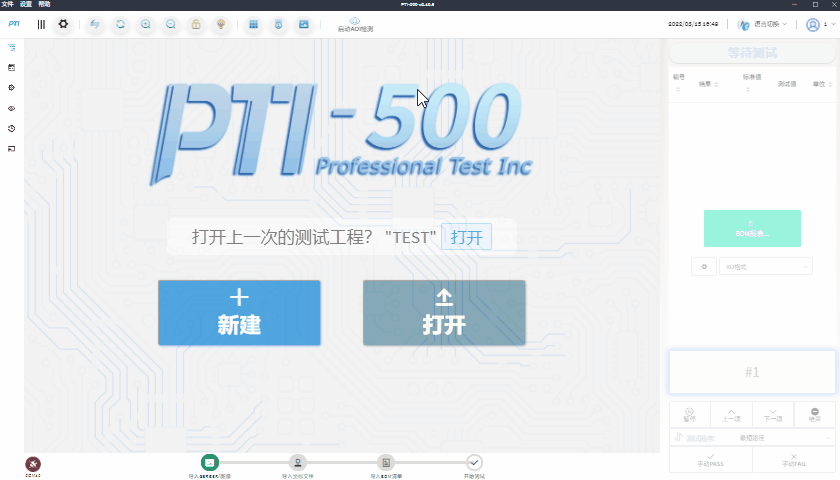The image size is (840, 480).
Task: Click the green import Gerber step icon
Action: pyautogui.click(x=209, y=462)
